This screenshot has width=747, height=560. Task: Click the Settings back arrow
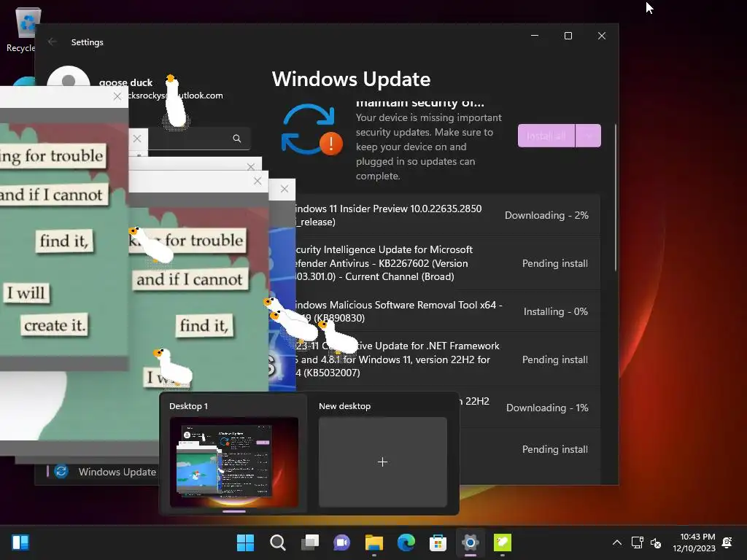[53, 42]
